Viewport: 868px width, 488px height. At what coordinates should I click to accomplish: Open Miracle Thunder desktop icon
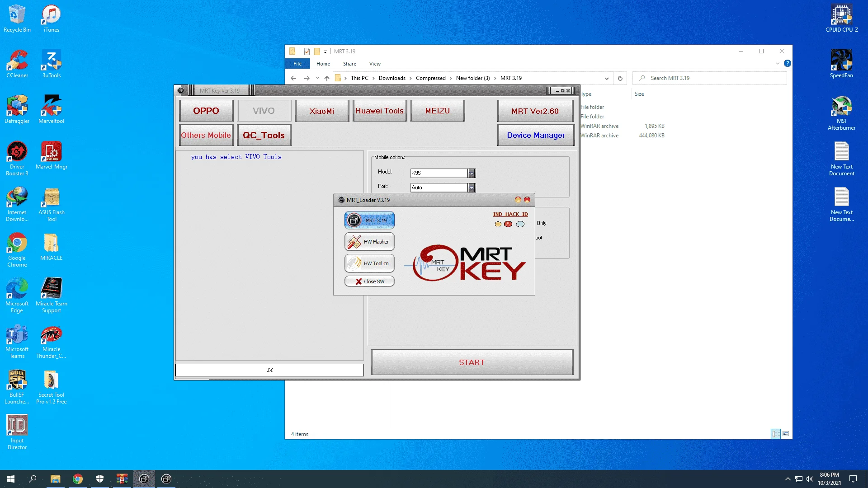[x=52, y=341]
